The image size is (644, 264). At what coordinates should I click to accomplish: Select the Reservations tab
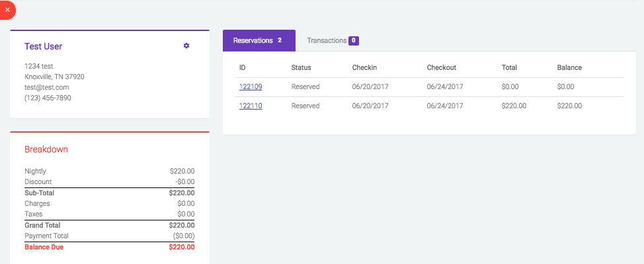click(259, 40)
